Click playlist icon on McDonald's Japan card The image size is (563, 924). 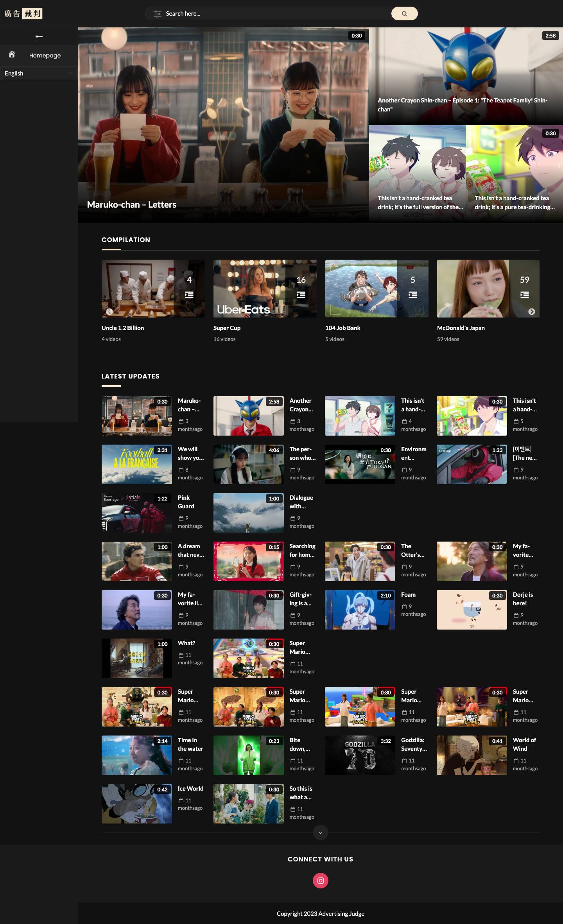(x=525, y=295)
